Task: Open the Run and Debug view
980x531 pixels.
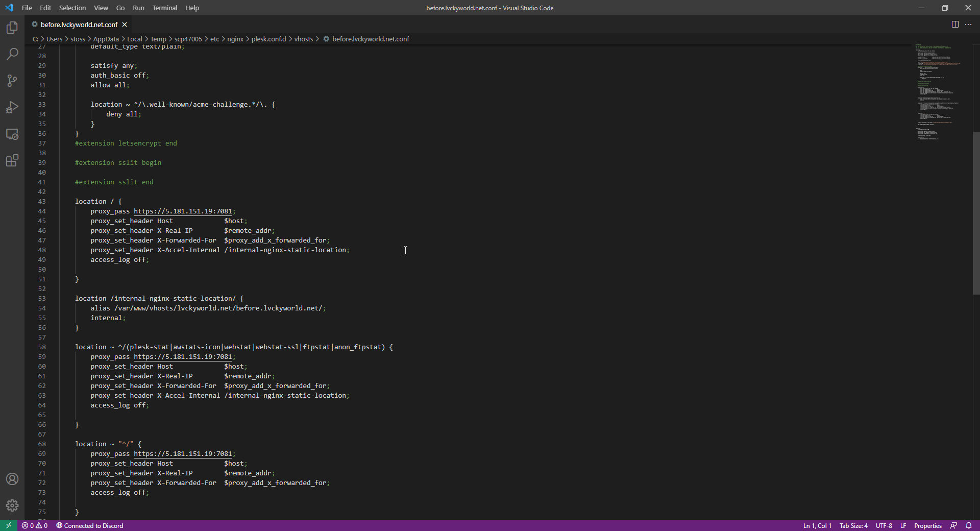Action: coord(12,107)
